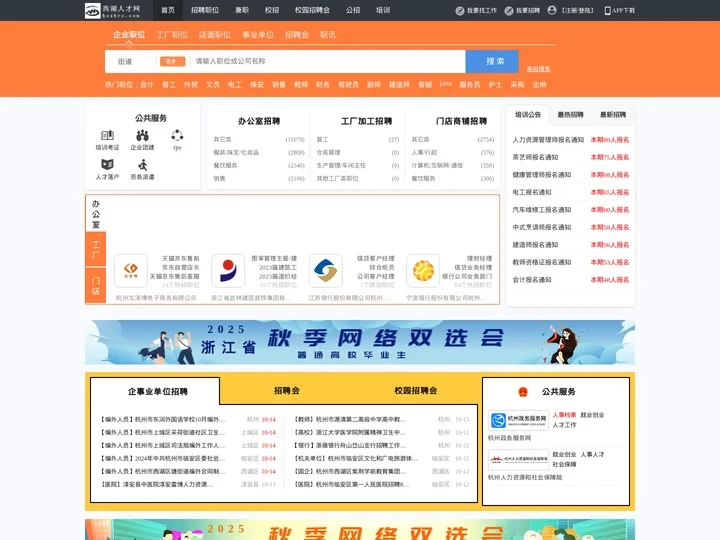Select the 职讯 search tab
Image resolution: width=720 pixels, height=540 pixels.
coord(328,34)
